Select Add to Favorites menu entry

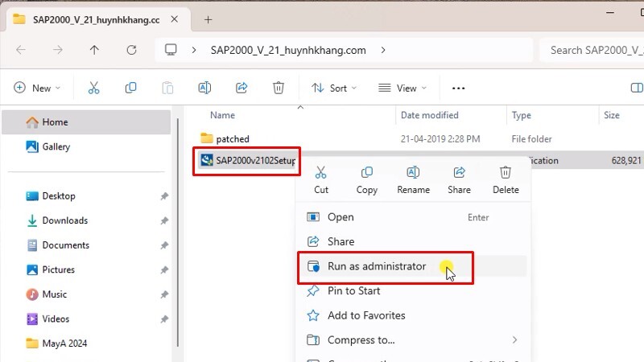pyautogui.click(x=365, y=315)
